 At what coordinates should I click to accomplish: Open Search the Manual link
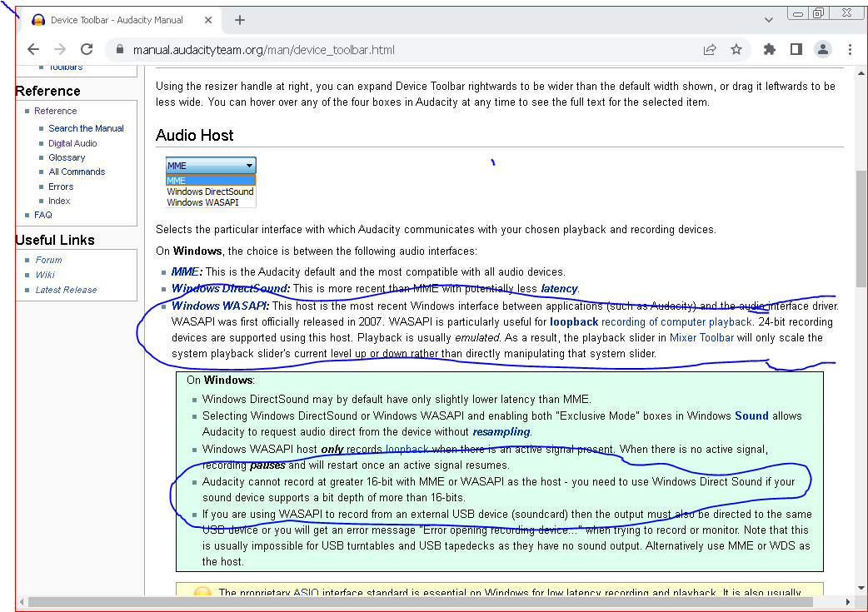[x=86, y=128]
